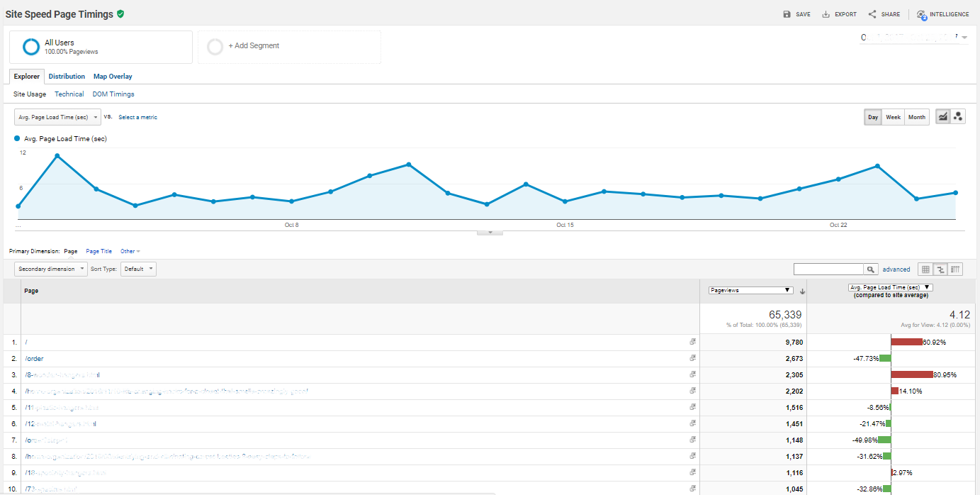980x495 pixels.
Task: Switch time granularity to Month
Action: point(916,116)
